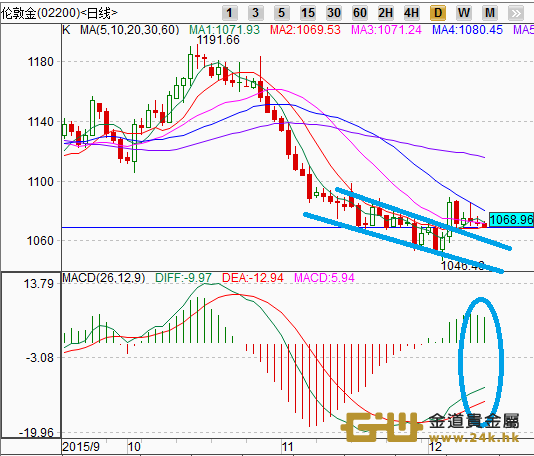
Task: Select the 1-minute timeframe button
Action: [230, 13]
